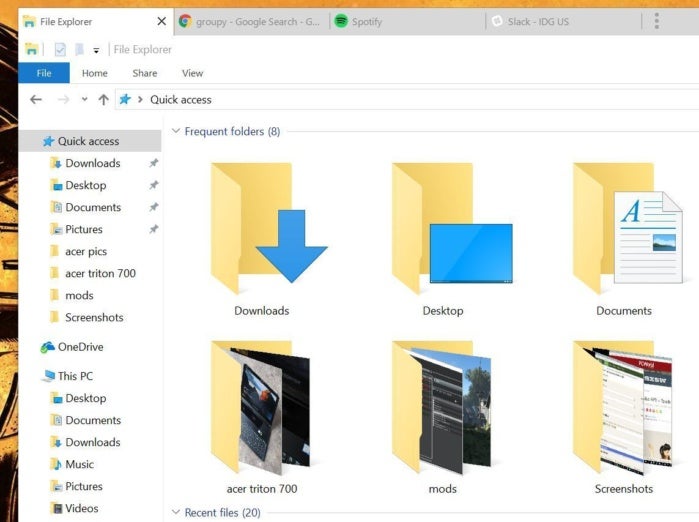Image resolution: width=699 pixels, height=522 pixels.
Task: Switch to the groupy Google Search tab
Action: (251, 21)
